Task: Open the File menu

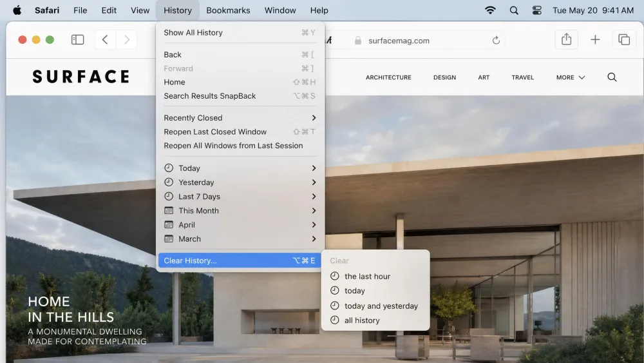Action: 80,10
